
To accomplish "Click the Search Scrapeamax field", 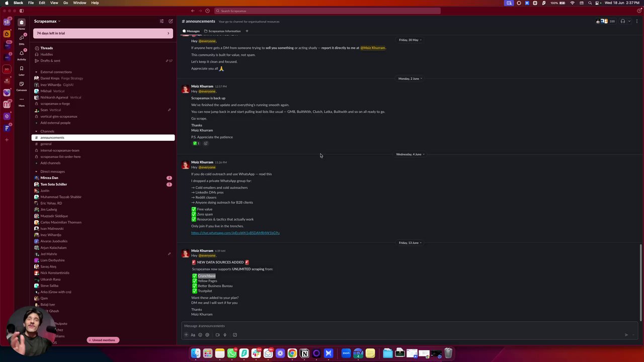I will (x=327, y=11).
